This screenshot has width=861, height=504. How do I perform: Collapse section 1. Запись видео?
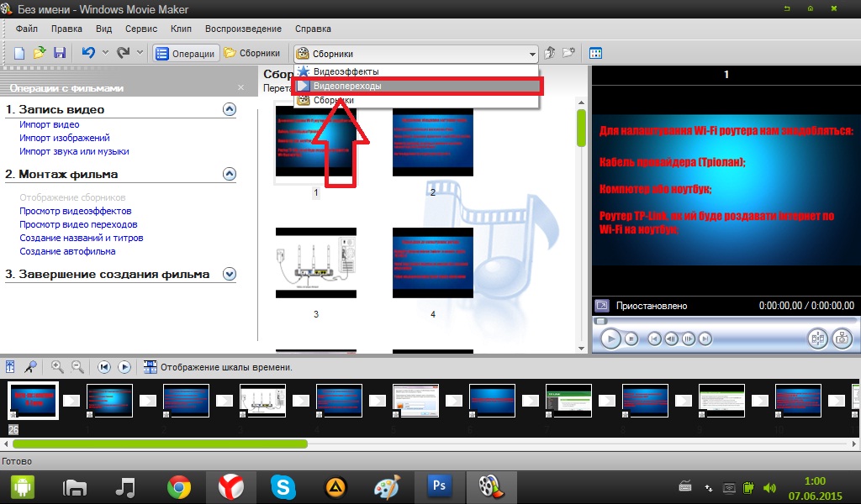pos(230,109)
